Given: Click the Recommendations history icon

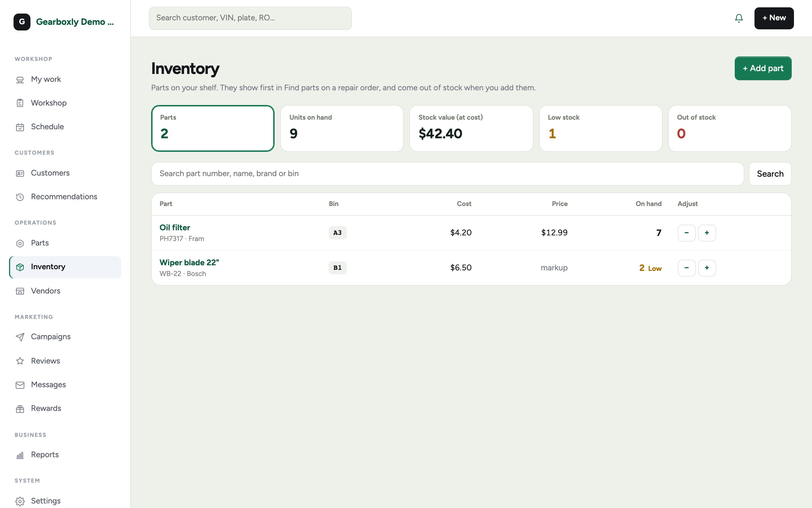Looking at the screenshot, I should 20,197.
